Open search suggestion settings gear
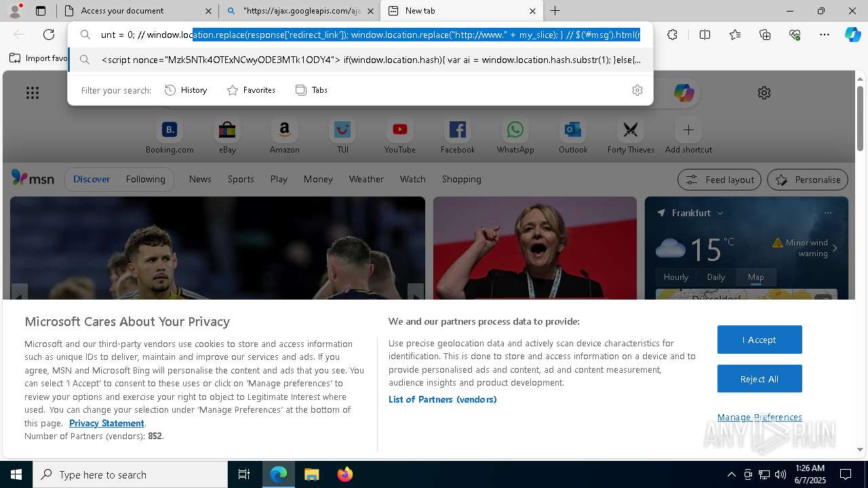The height and width of the screenshot is (488, 868). (x=637, y=90)
